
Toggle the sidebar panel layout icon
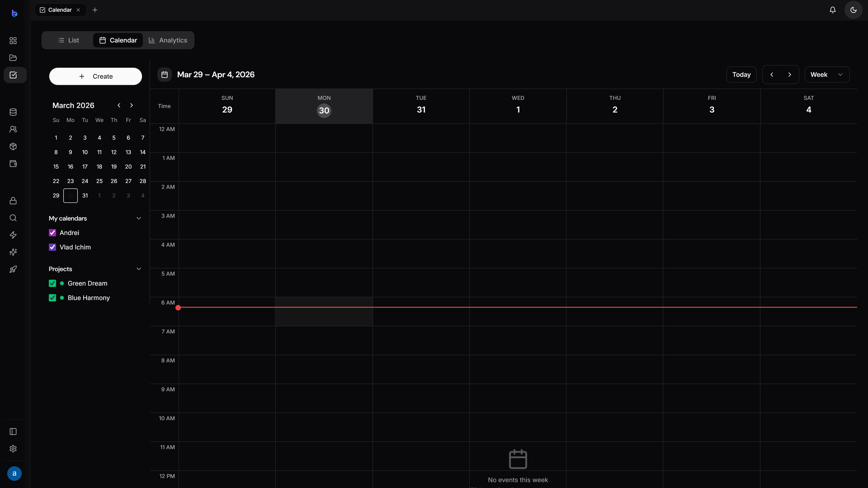click(13, 432)
